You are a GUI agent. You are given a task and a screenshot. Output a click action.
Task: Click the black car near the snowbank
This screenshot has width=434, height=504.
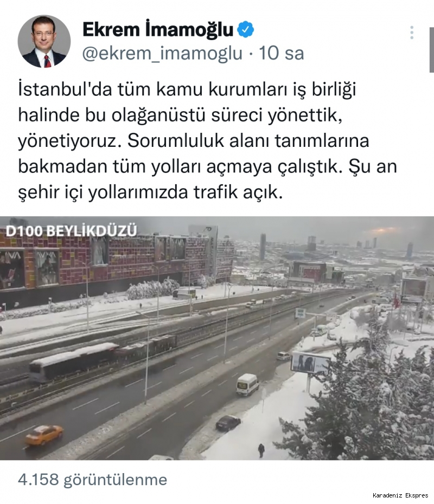[228, 422]
